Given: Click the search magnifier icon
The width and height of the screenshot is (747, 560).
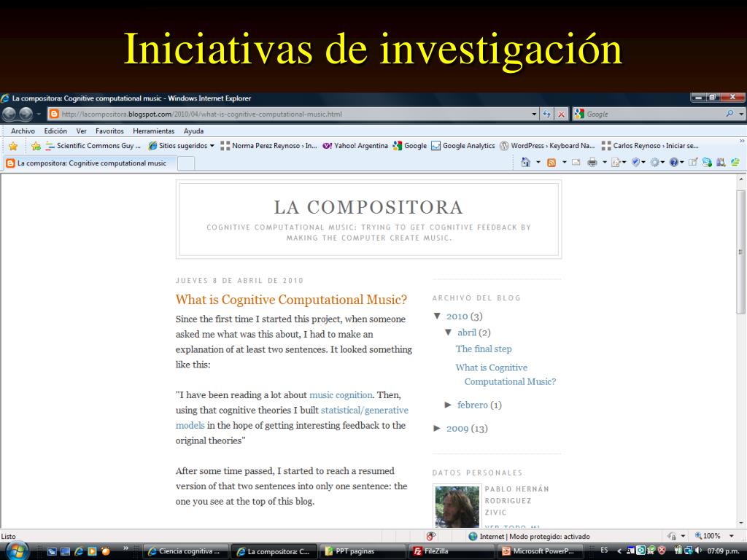Looking at the screenshot, I should 729,114.
